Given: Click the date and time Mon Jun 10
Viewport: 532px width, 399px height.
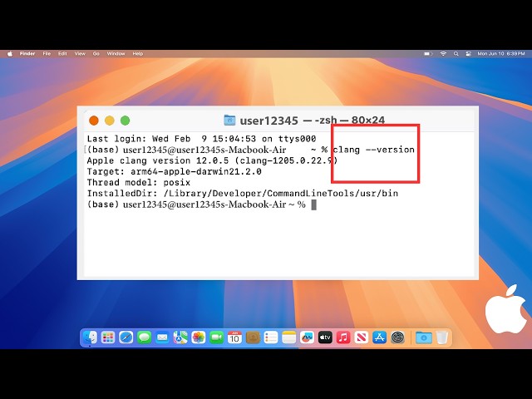Looking at the screenshot, I should click(501, 53).
